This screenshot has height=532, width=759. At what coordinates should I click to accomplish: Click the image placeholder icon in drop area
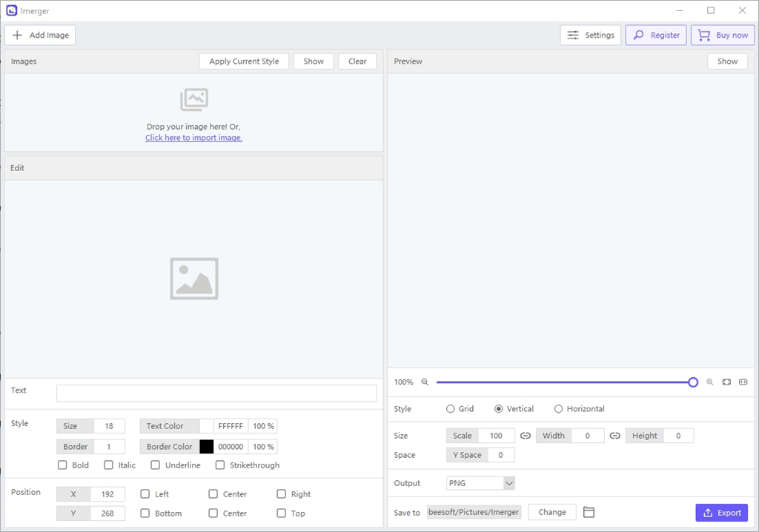tap(194, 100)
